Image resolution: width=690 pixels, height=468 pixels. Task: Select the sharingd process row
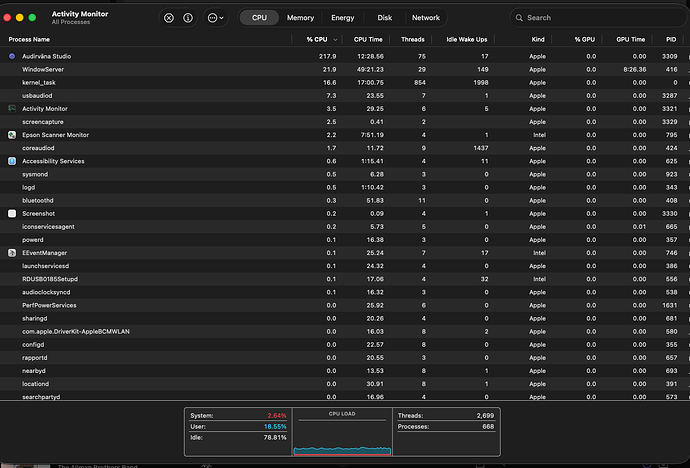pyautogui.click(x=345, y=318)
